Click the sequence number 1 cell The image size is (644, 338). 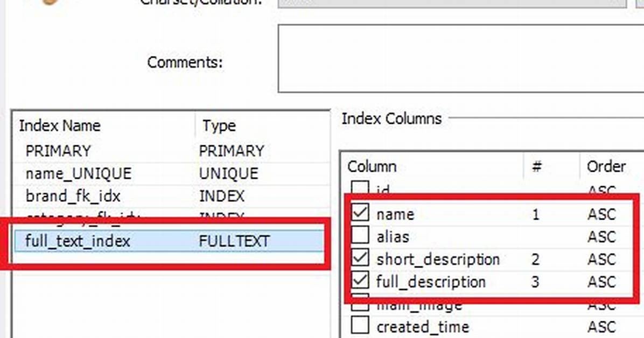pyautogui.click(x=535, y=214)
